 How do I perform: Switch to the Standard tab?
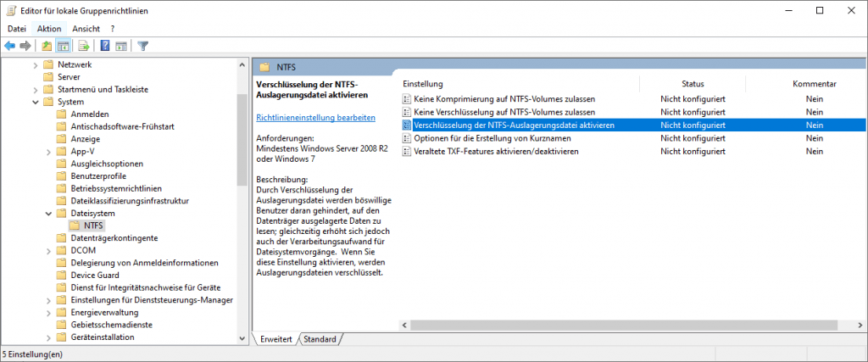pyautogui.click(x=320, y=339)
